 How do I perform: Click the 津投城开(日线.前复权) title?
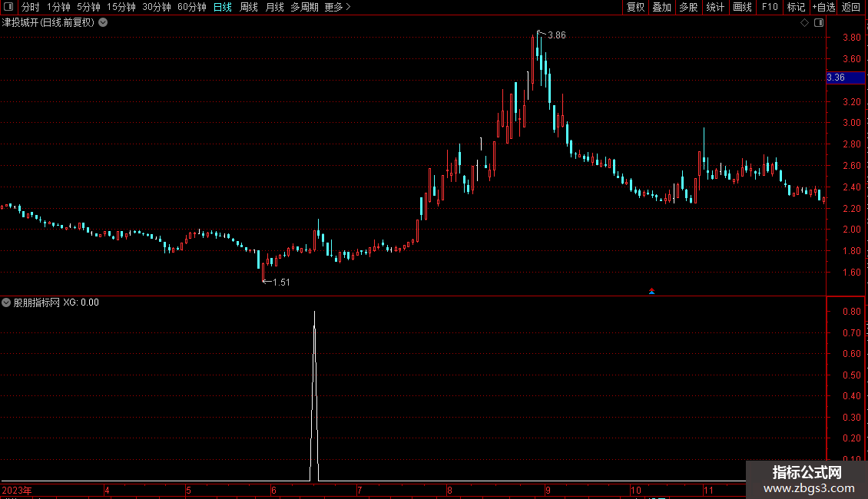point(48,23)
